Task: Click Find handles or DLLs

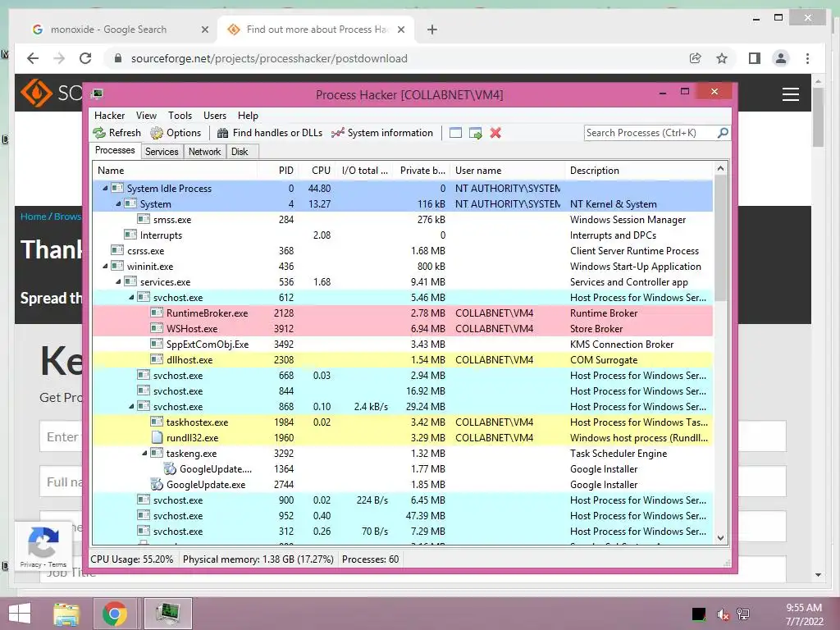Action: tap(269, 133)
